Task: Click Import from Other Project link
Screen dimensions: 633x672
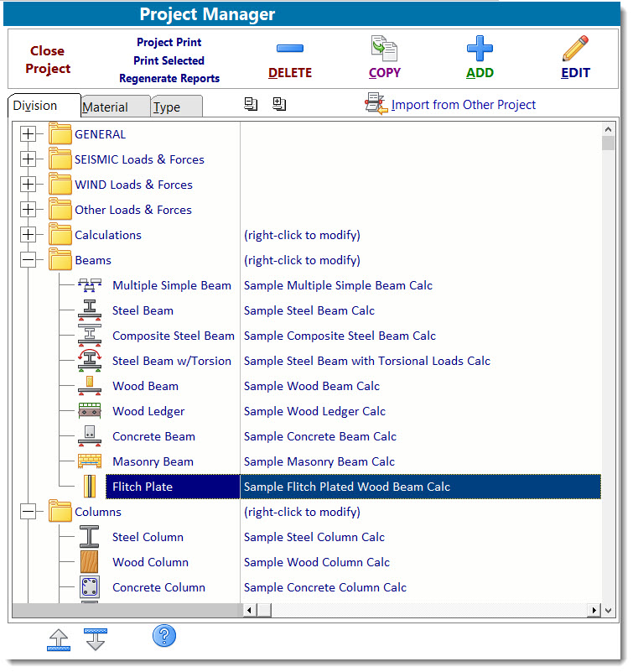Action: (x=463, y=105)
